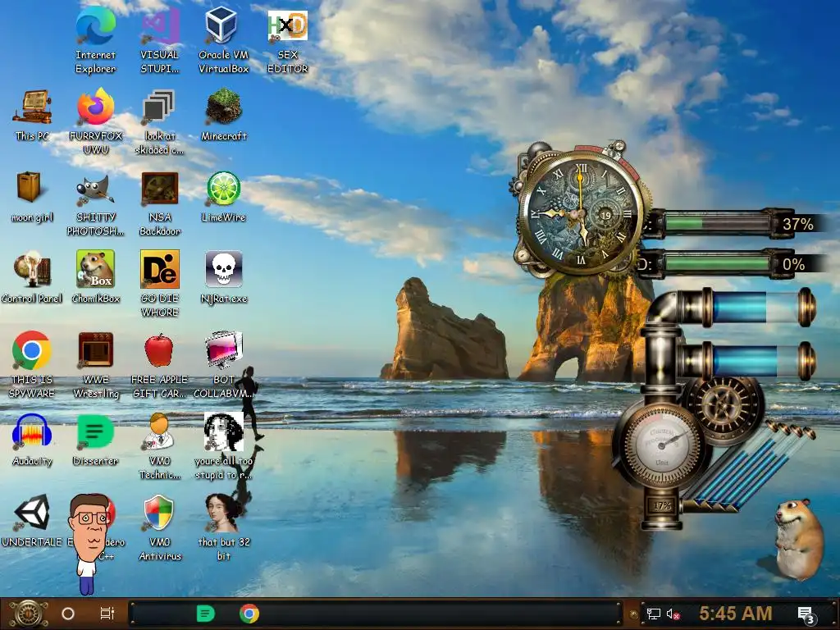Open the HxD hex editor desktop icon
Image resolution: width=840 pixels, height=630 pixels.
pos(288,25)
